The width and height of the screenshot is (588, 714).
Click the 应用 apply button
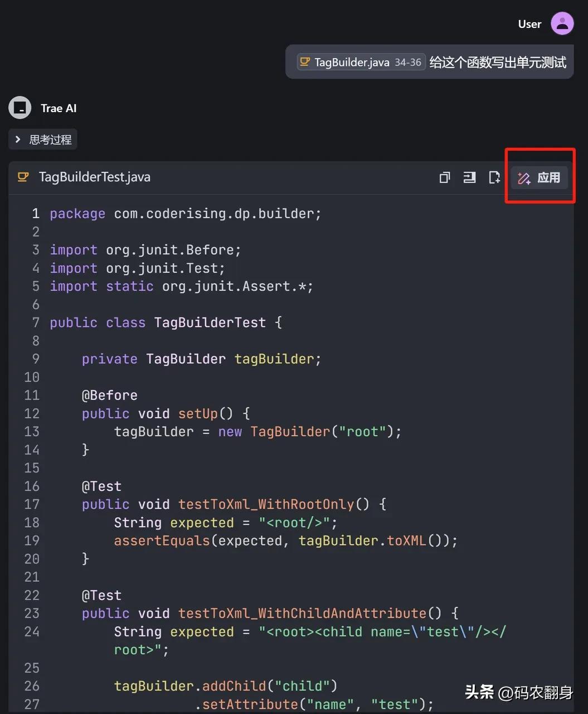[x=539, y=178]
